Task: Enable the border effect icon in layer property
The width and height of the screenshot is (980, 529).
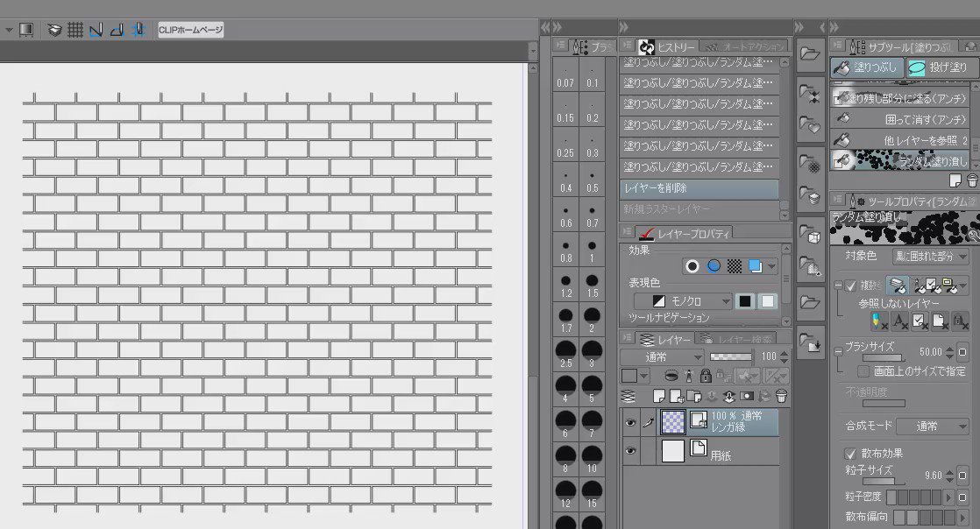Action: (692, 266)
